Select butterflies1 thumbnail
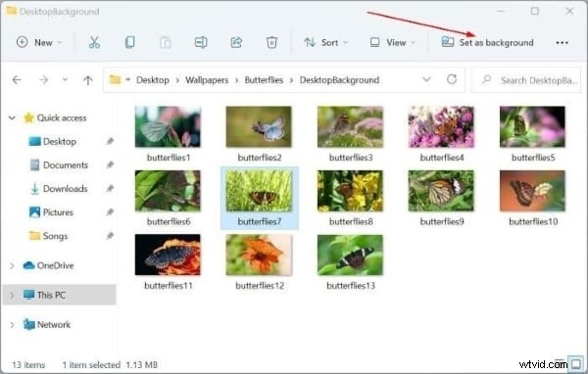The image size is (588, 374). [x=168, y=126]
